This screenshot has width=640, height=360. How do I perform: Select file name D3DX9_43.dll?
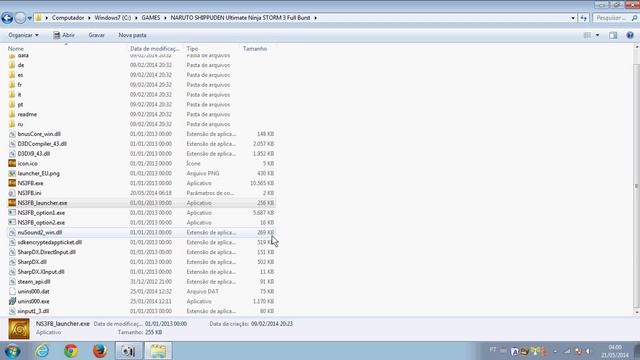(x=33, y=153)
